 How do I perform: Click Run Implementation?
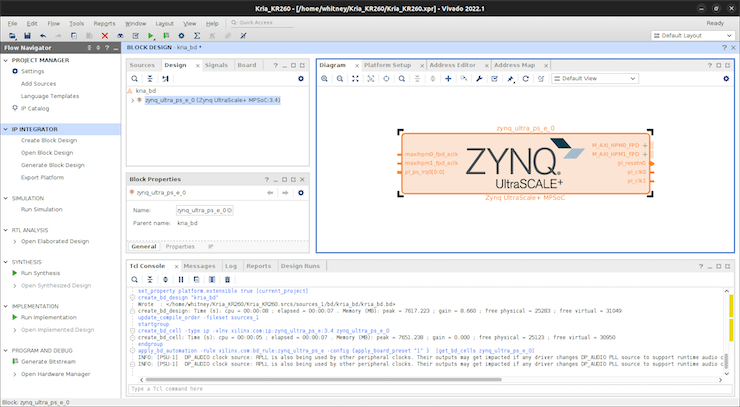(48, 318)
